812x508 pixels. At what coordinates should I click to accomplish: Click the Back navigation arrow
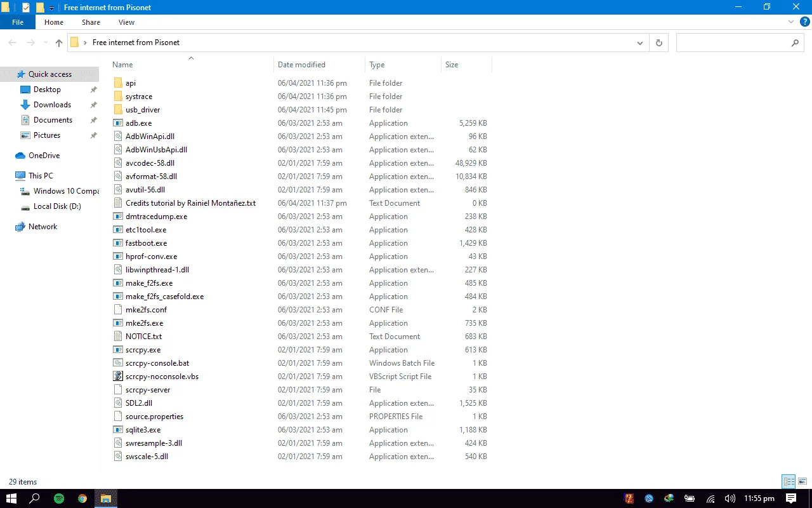[x=12, y=43]
